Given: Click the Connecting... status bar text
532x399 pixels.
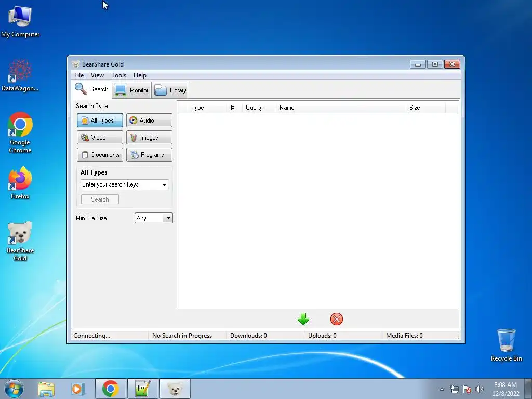Looking at the screenshot, I should click(91, 336).
